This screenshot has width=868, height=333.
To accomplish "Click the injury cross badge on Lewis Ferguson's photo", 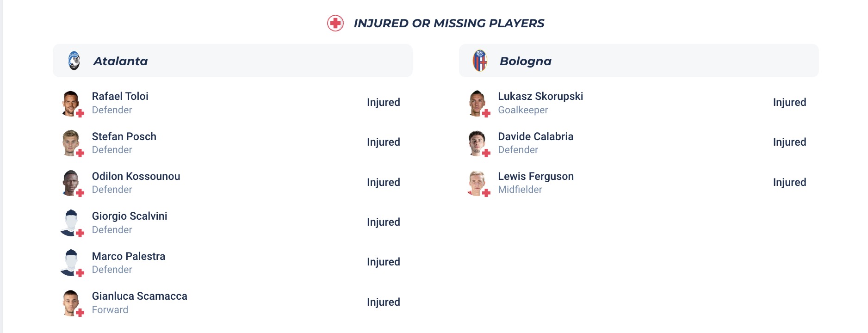I will (x=486, y=192).
